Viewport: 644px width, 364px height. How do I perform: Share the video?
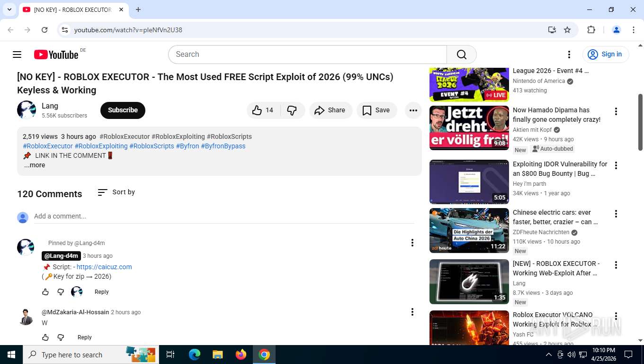pos(331,110)
